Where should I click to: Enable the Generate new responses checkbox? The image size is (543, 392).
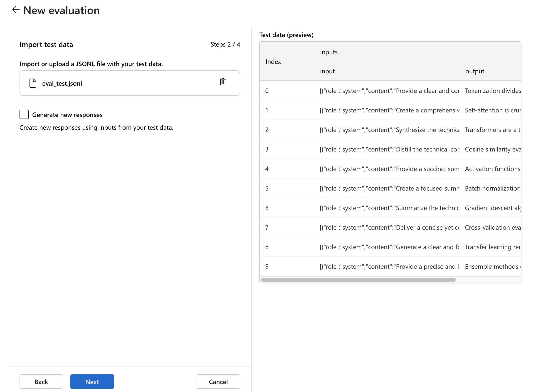point(24,114)
